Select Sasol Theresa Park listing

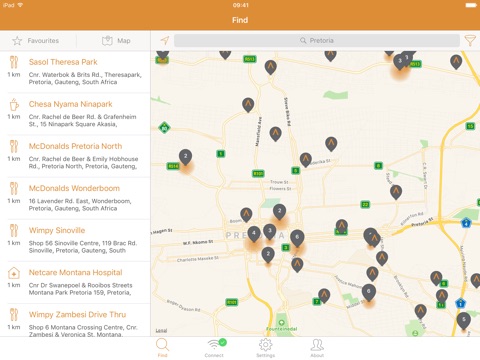75,72
